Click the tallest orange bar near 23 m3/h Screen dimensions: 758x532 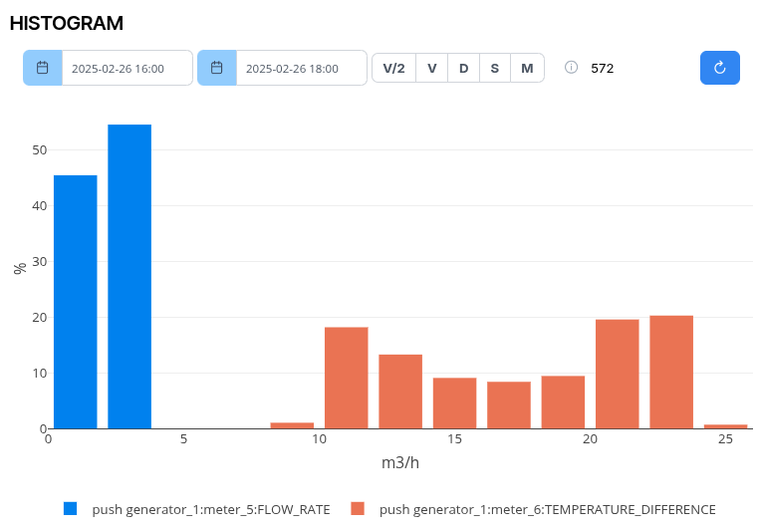pyautogui.click(x=671, y=372)
